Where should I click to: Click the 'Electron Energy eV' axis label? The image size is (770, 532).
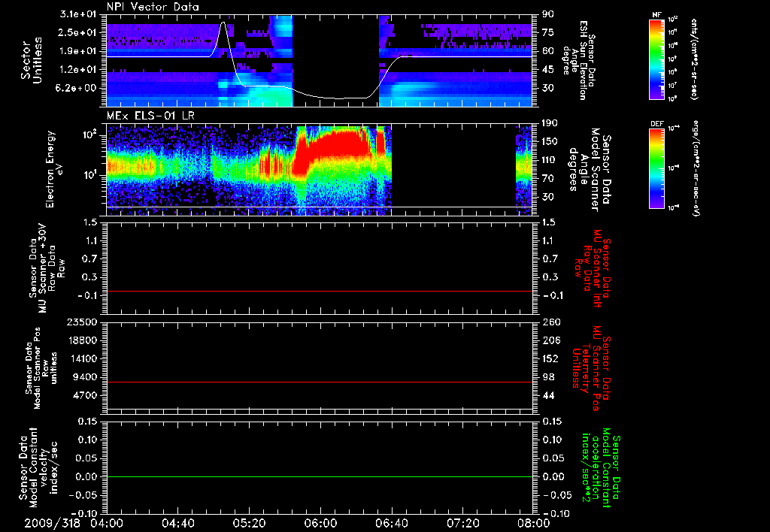tap(54, 169)
